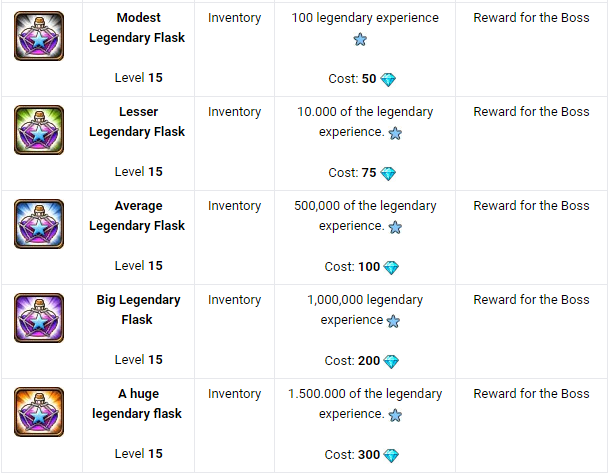Click Inventory cell in Modest Flask row

coord(234,18)
